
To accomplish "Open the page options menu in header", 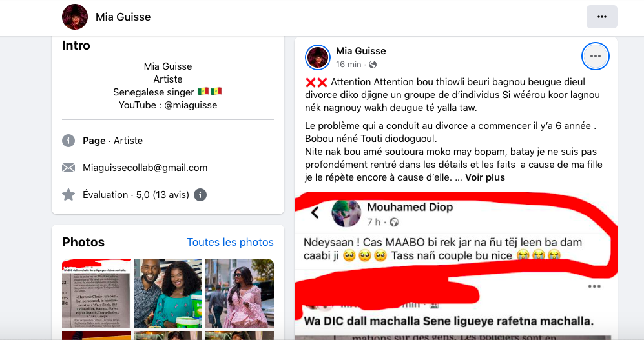I will (x=601, y=17).
